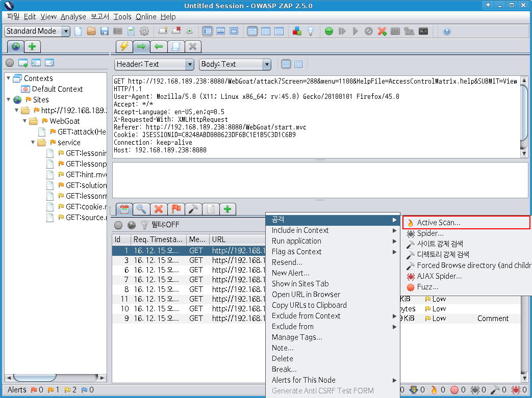Choose AJAX Spider... from submenu

coord(466,276)
